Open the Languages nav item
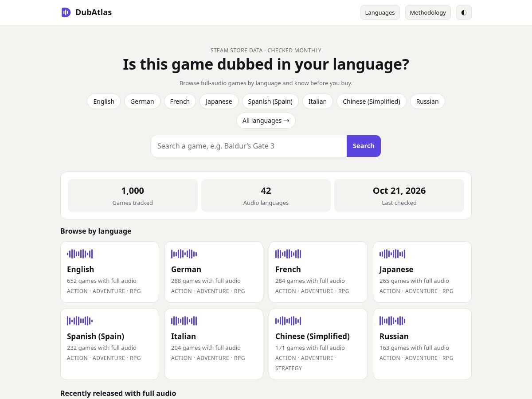The height and width of the screenshot is (399, 532). [x=380, y=12]
